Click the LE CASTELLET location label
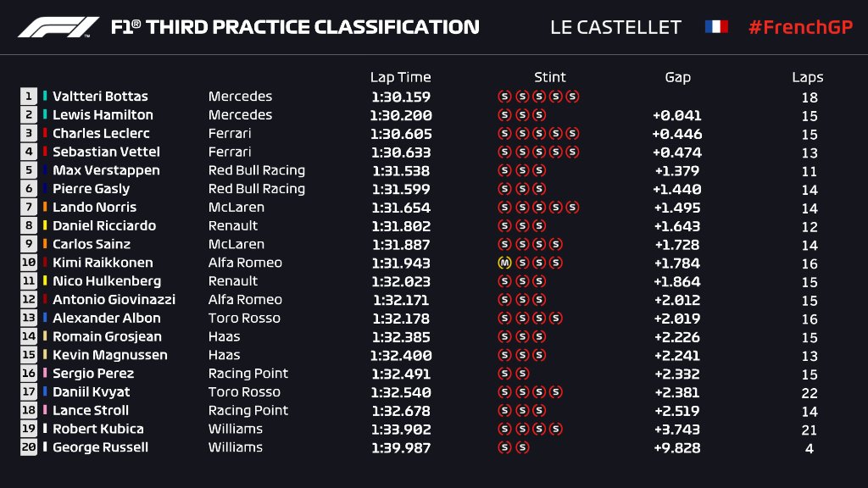Image resolution: width=868 pixels, height=488 pixels. (x=615, y=27)
